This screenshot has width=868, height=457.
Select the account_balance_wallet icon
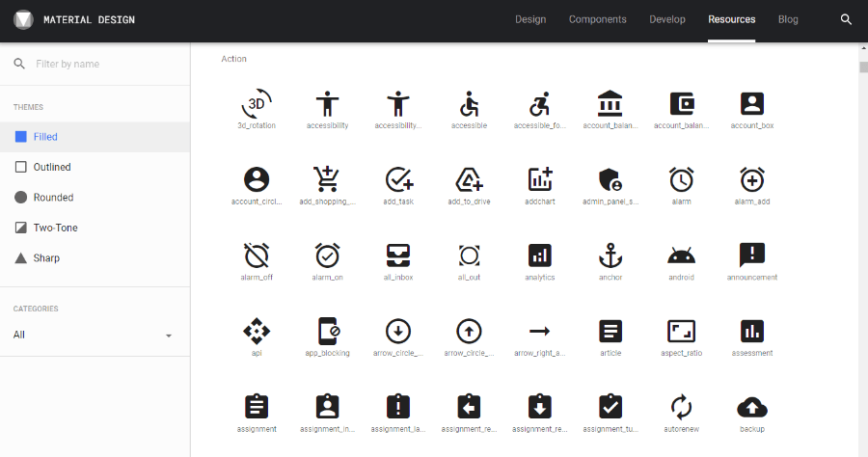(682, 103)
